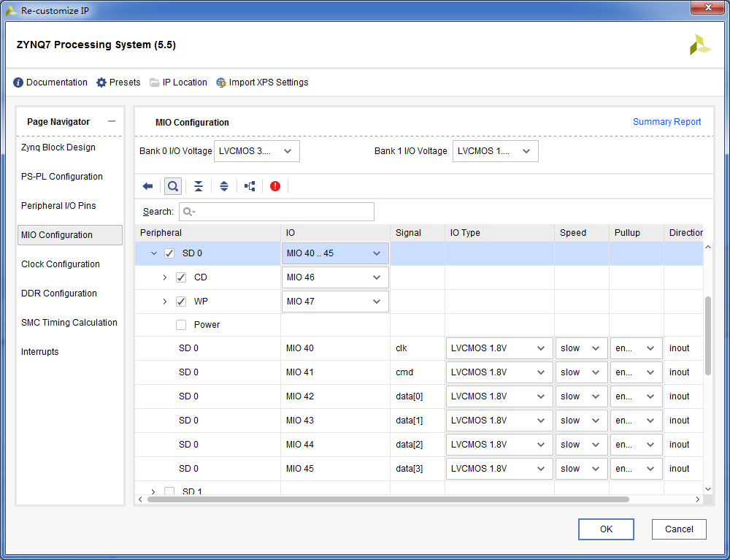Click the scroll up arrow of the table
730x560 pixels.
tap(708, 247)
